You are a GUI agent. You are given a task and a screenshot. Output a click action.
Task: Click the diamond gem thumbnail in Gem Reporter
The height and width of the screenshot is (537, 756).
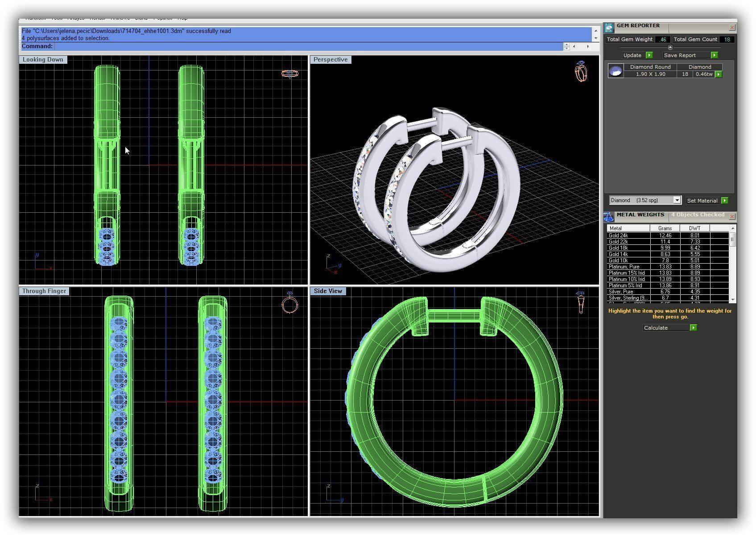(616, 71)
